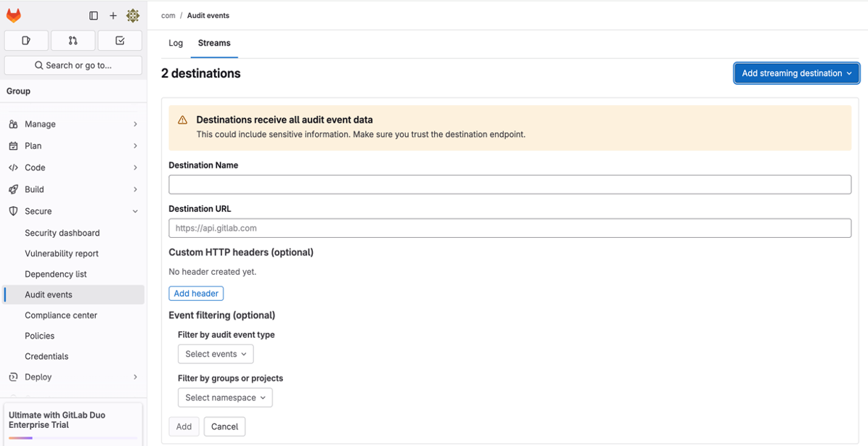Focus the Destination Name input field
The image size is (868, 446).
click(509, 184)
